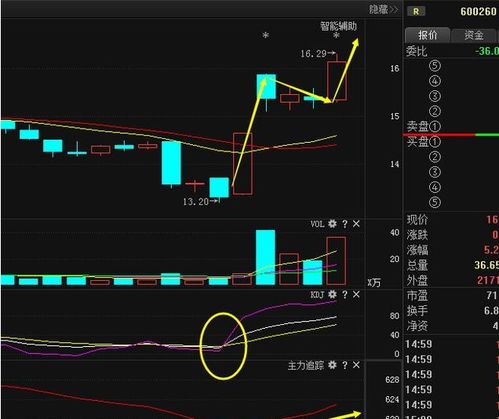Click the tallest cyan volume bar
Image resolution: width=499 pixels, height=419 pixels.
point(265,257)
